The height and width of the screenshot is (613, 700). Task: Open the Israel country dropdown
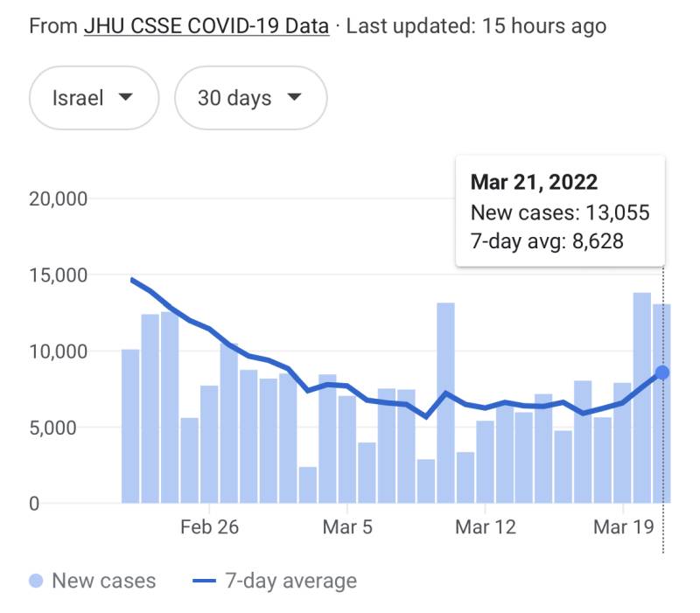(94, 98)
